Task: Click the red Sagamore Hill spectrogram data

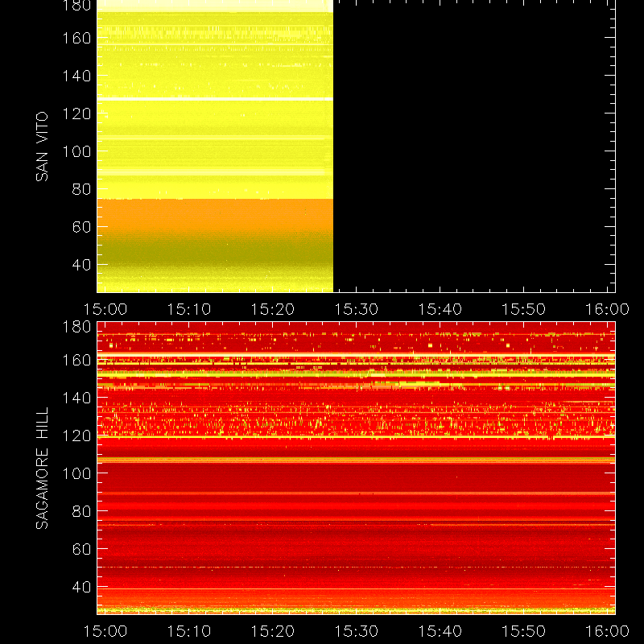Action: [356, 469]
